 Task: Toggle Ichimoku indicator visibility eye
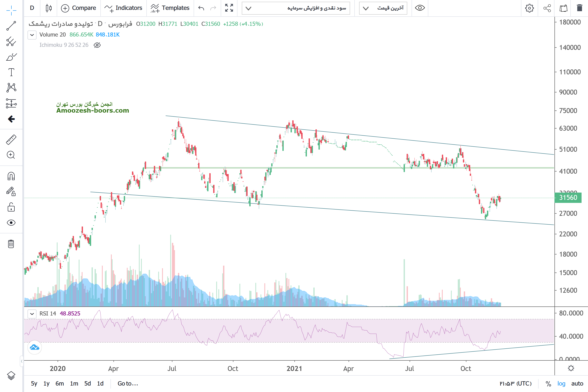[97, 45]
